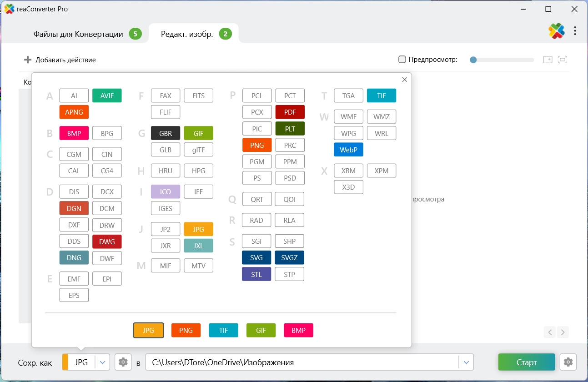Choose the DNG format
588x382 pixels.
tap(74, 257)
